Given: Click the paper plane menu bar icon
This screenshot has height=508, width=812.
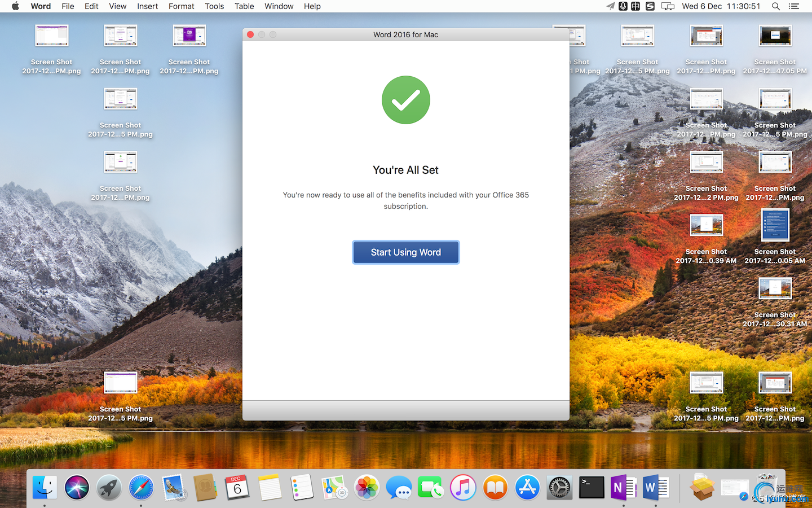Looking at the screenshot, I should click(611, 6).
